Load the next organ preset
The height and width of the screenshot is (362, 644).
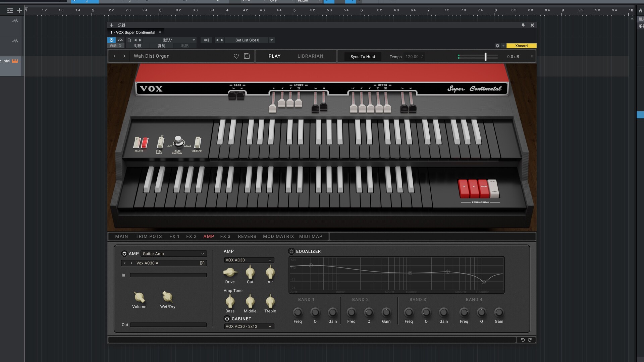click(124, 56)
